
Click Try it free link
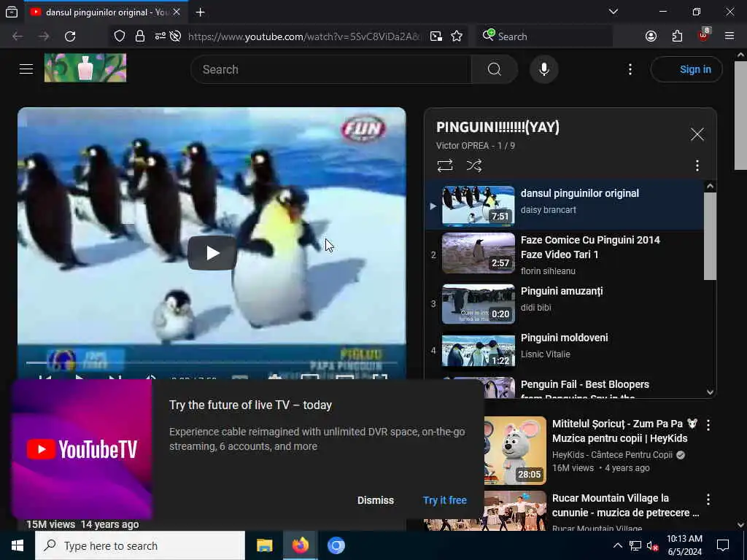pos(444,500)
